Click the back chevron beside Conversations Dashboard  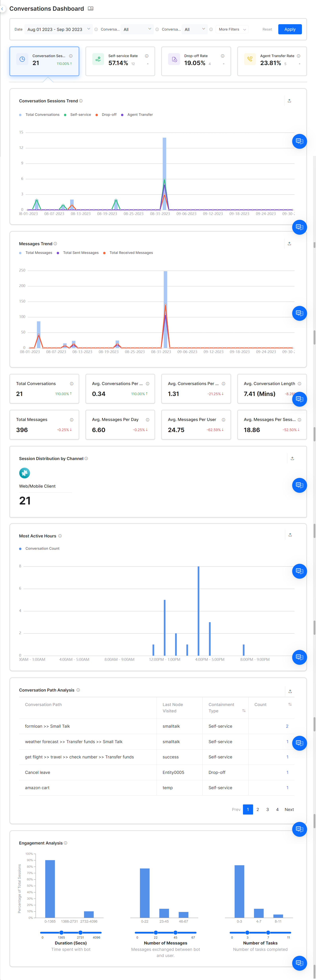point(2,9)
